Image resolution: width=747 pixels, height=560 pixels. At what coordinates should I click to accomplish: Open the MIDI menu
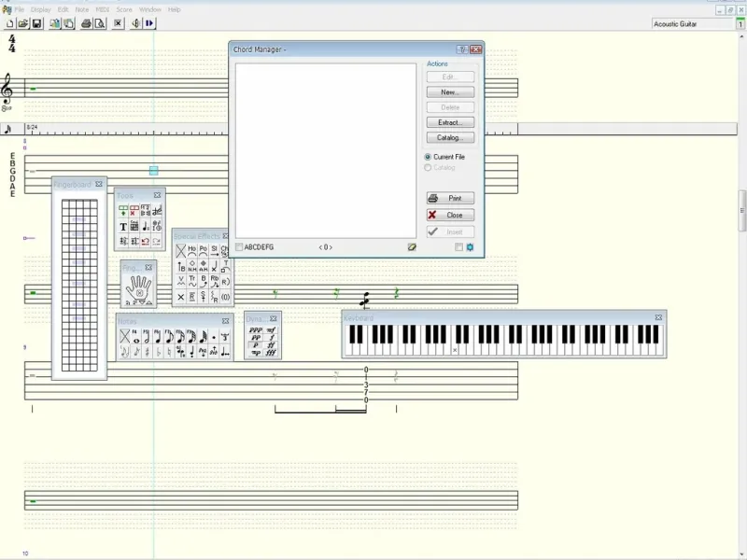pos(103,9)
